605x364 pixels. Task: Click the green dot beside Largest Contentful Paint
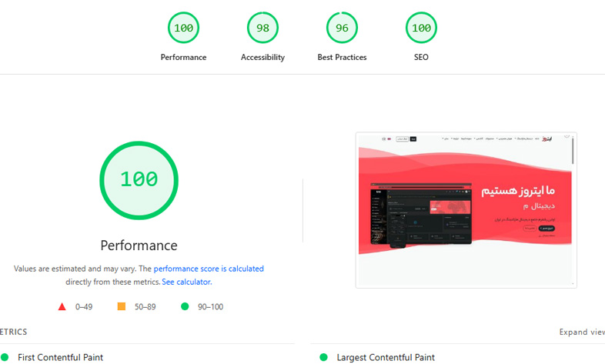pyautogui.click(x=323, y=357)
